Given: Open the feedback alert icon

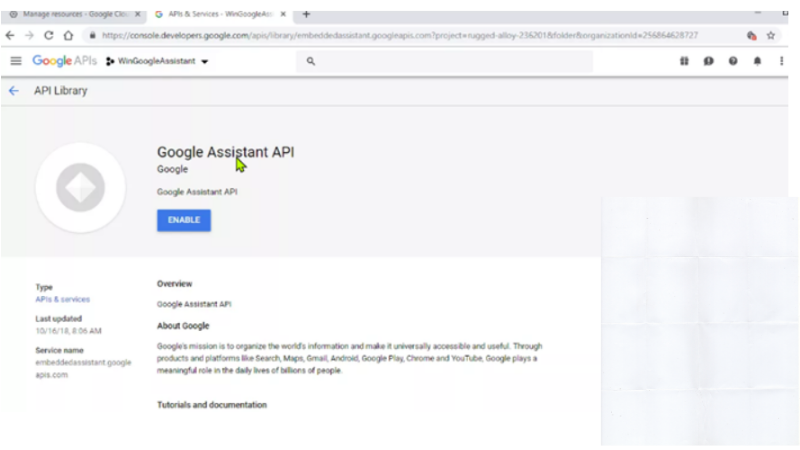Looking at the screenshot, I should pos(709,61).
